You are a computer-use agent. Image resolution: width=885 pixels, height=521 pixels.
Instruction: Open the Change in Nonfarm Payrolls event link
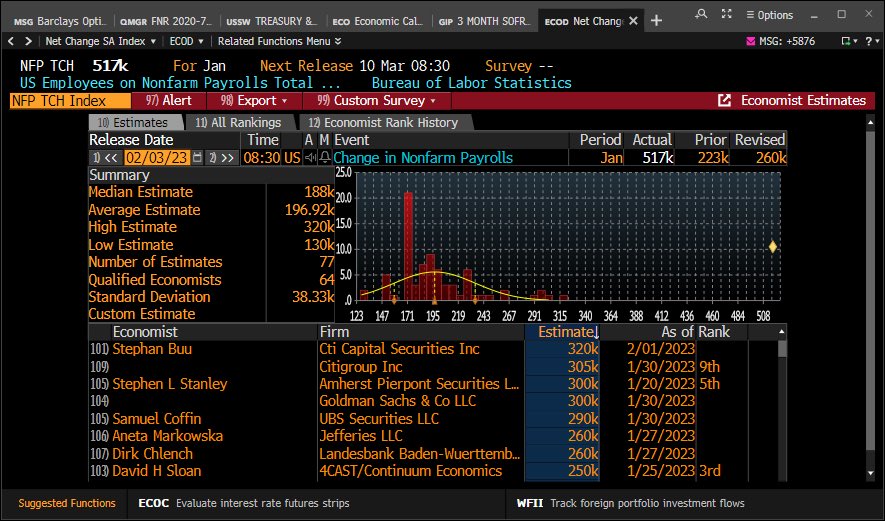423,157
